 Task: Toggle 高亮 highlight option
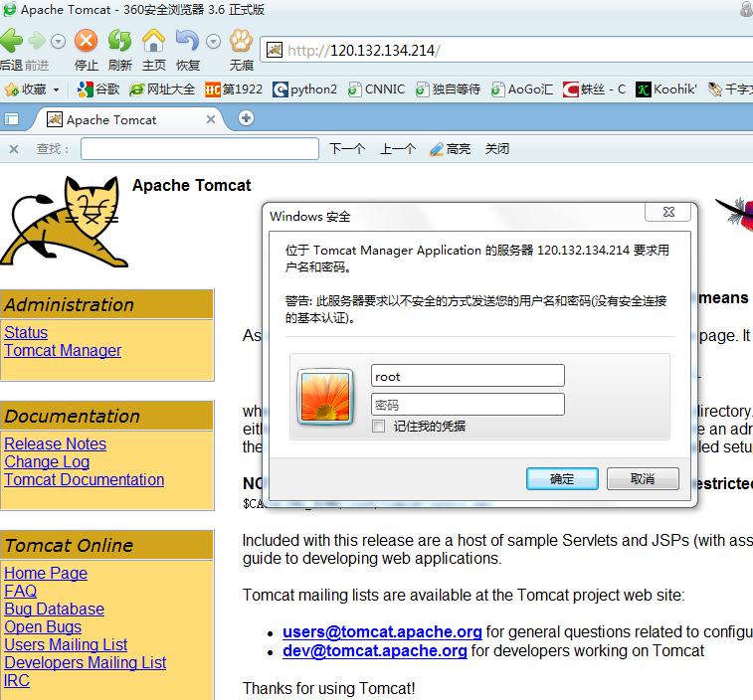click(450, 149)
